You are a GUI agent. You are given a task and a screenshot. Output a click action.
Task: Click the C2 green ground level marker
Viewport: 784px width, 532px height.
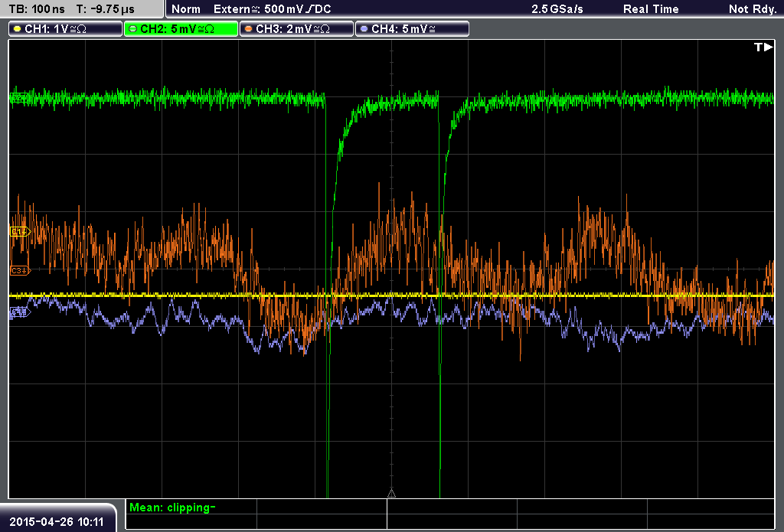point(19,97)
